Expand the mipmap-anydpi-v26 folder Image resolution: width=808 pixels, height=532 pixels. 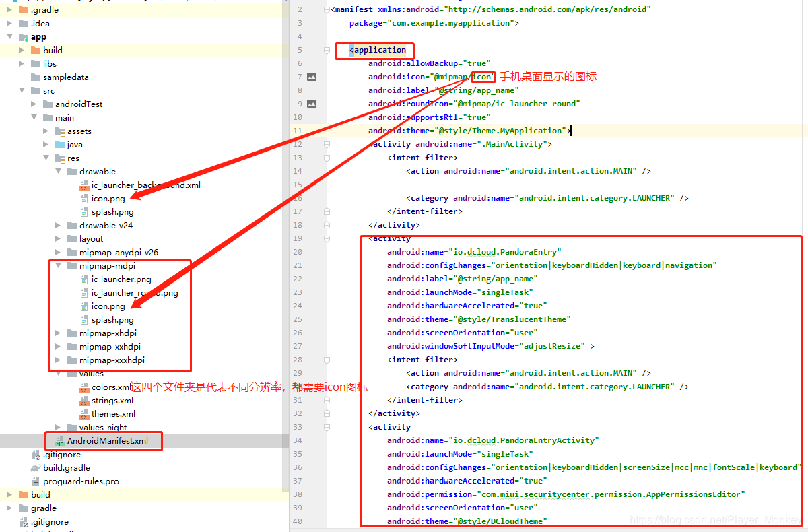point(58,253)
